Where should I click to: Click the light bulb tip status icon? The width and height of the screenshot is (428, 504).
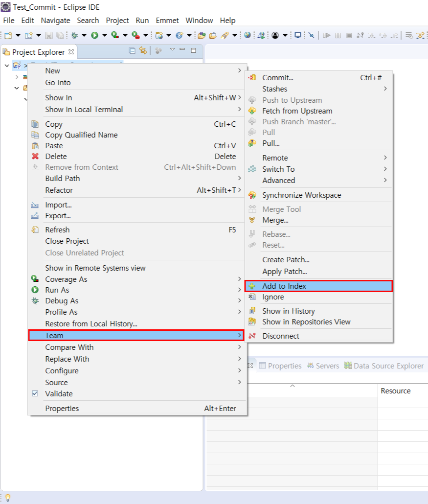(8, 498)
